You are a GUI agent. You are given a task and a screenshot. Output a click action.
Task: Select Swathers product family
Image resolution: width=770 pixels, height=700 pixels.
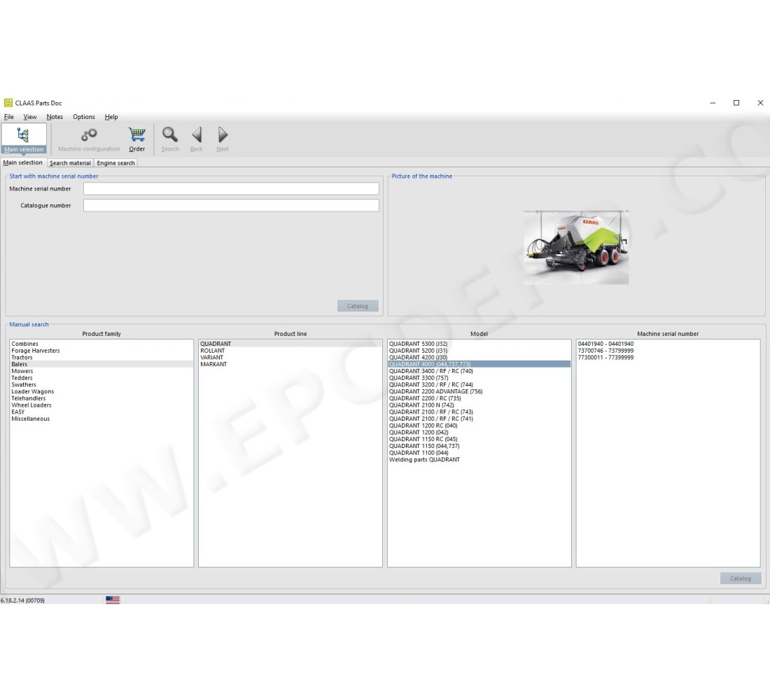101,385
